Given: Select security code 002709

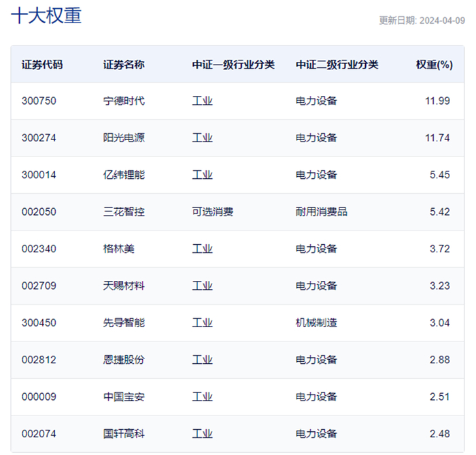Looking at the screenshot, I should 39,286.
